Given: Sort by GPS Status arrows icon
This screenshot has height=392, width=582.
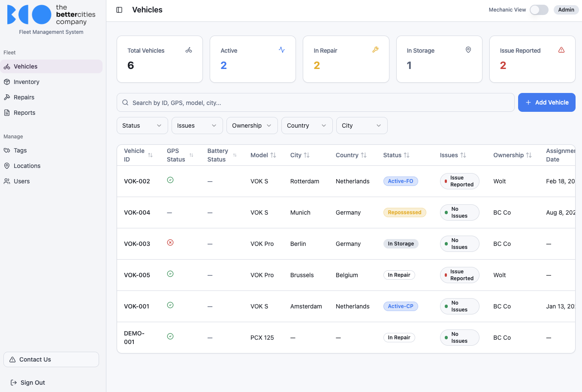Looking at the screenshot, I should [x=191, y=155].
